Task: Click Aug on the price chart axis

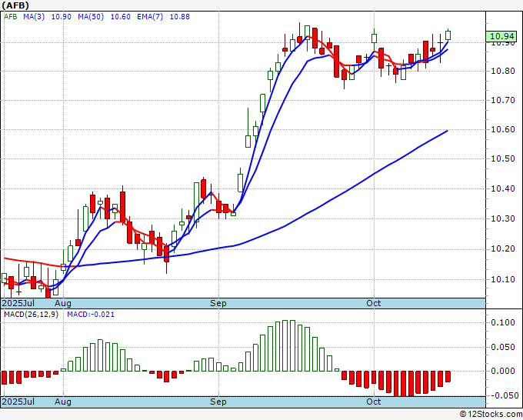Action: coord(63,303)
